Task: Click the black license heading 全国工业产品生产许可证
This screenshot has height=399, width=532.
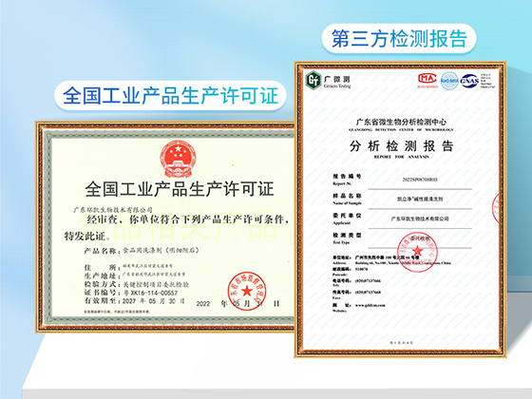Action: point(180,189)
